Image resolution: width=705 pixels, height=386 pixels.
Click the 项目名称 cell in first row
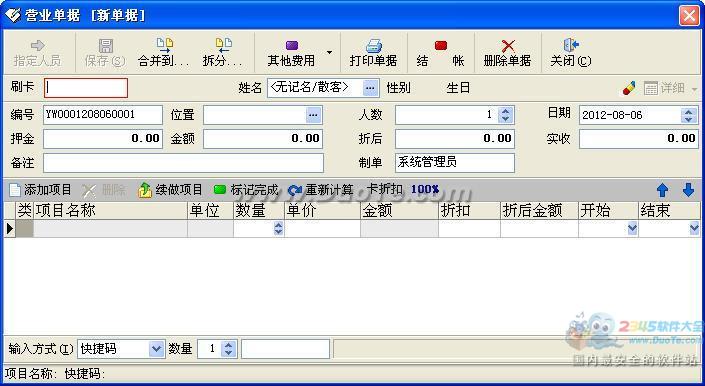click(x=110, y=229)
